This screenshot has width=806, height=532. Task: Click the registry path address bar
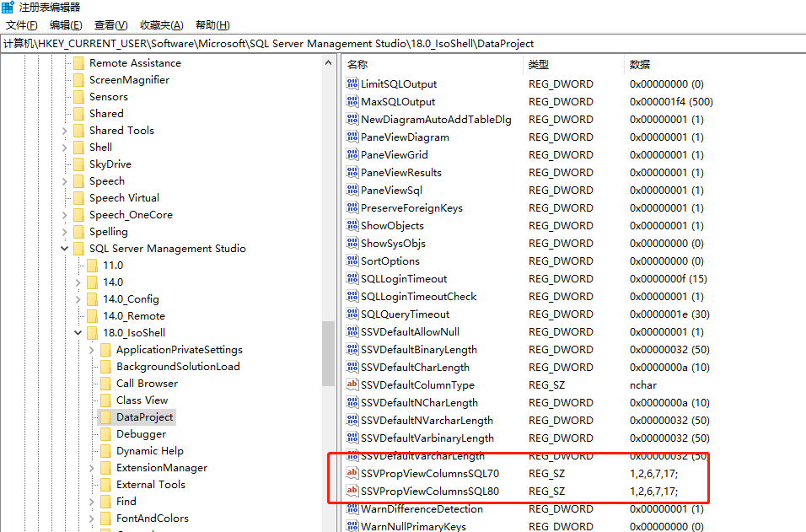click(403, 44)
